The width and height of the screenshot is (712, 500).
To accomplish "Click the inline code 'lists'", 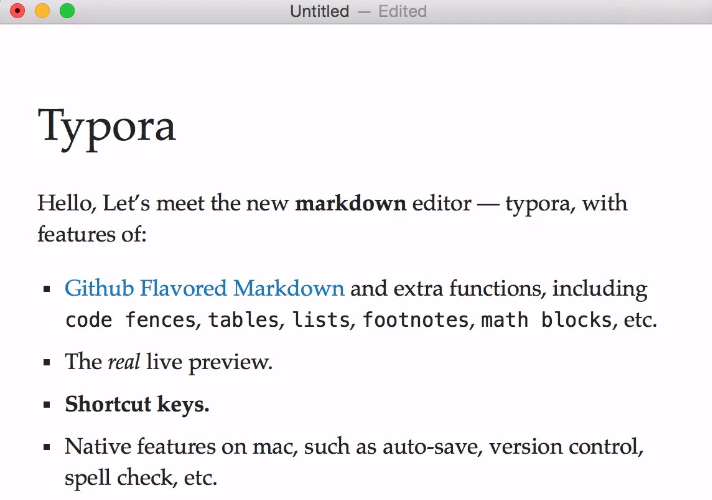I will pyautogui.click(x=321, y=320).
